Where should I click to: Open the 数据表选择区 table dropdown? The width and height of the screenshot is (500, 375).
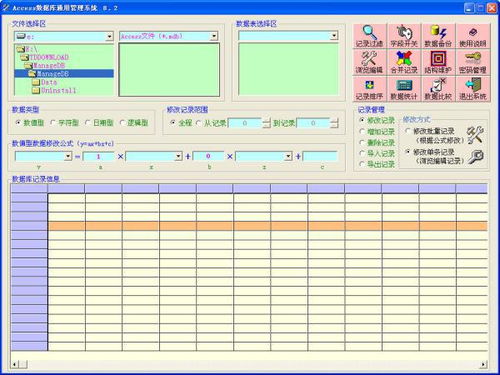pyautogui.click(x=334, y=36)
